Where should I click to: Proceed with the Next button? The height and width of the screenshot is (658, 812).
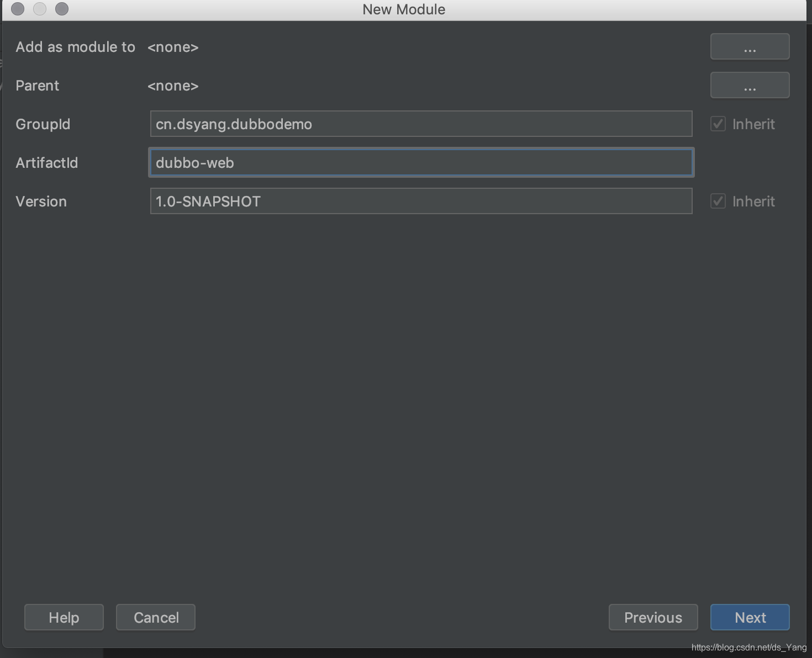(x=750, y=617)
